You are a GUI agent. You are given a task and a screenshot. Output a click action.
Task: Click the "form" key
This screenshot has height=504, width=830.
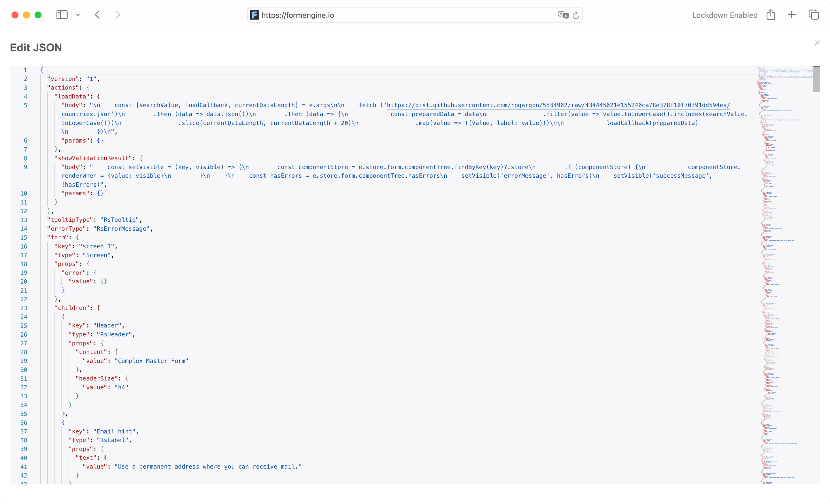(58, 237)
